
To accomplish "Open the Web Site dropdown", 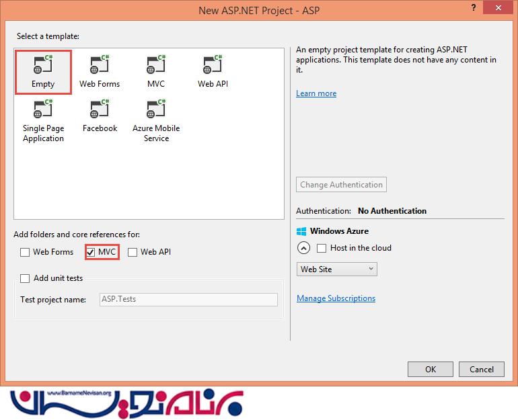I will [337, 269].
